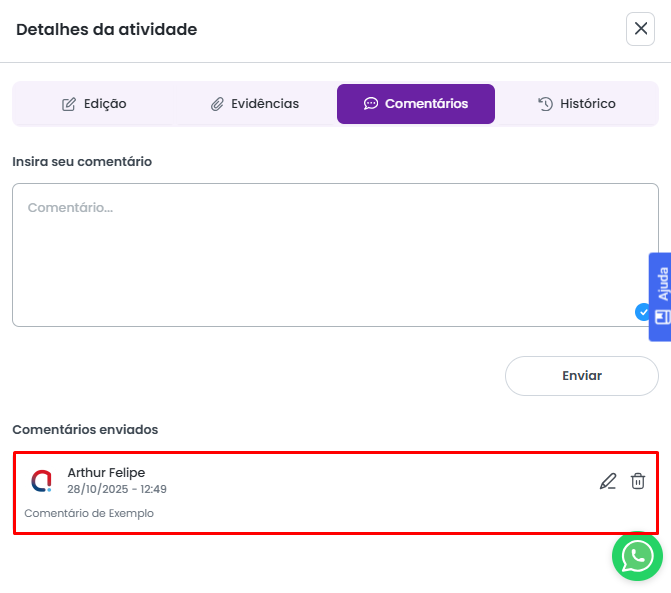Close the Detalhes da atividade dialog
This screenshot has height=593, width=671.
tap(640, 29)
